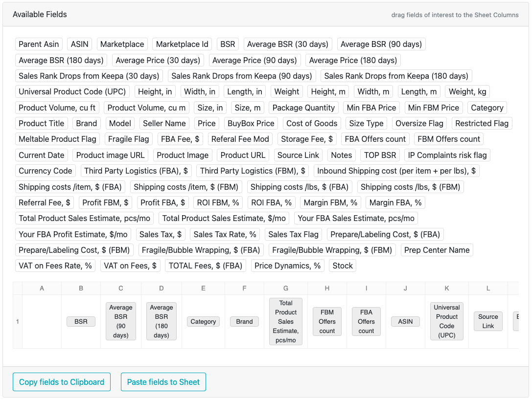This screenshot has width=532, height=400.
Task: Click the Cost of Goods field tag
Action: (312, 123)
